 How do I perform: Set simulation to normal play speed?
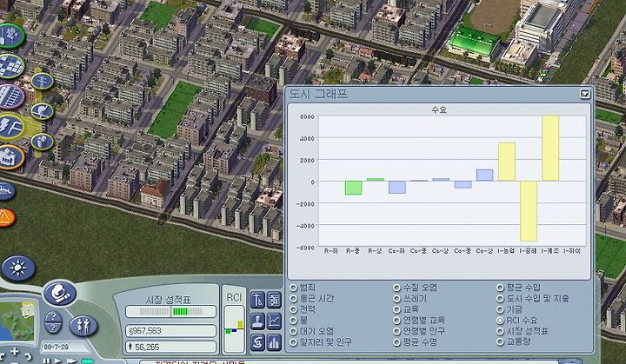pos(58,361)
